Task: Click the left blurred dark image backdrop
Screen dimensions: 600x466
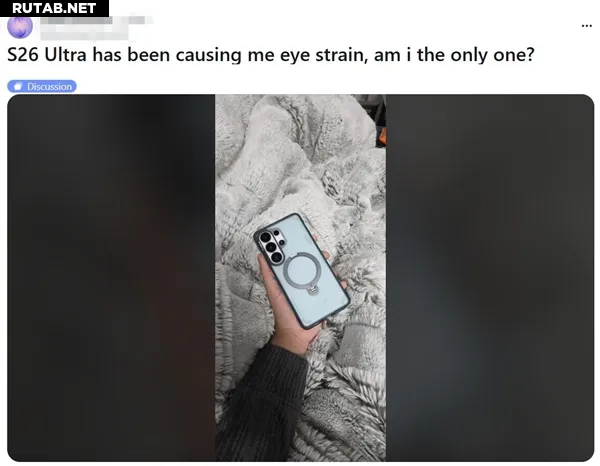Action: click(111, 278)
